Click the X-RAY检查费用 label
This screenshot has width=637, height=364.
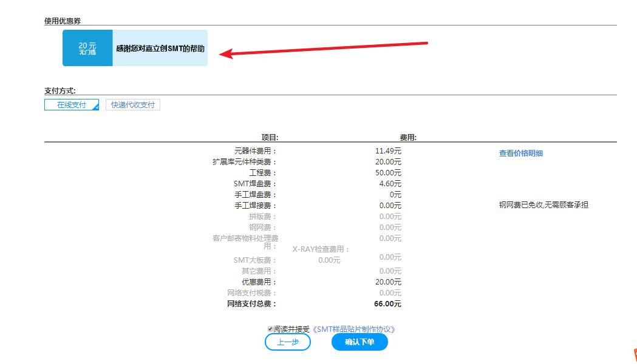321,249
